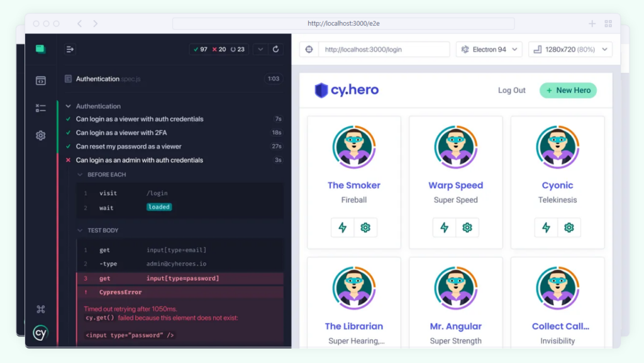
Task: Open the selector playground crosshair icon
Action: coord(309,49)
